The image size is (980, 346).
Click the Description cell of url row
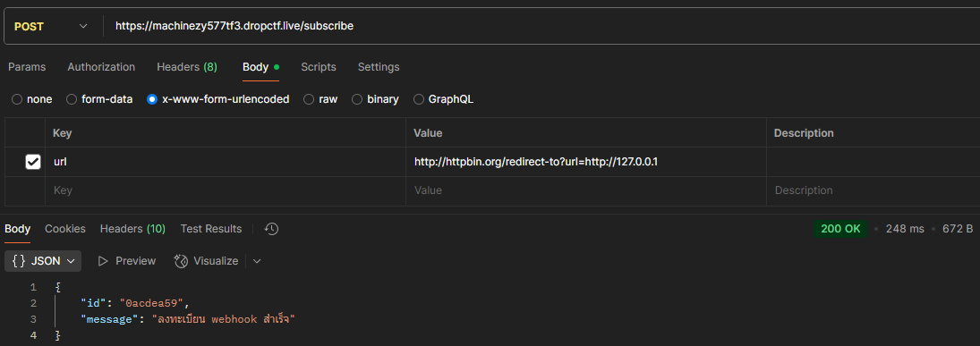[873, 162]
